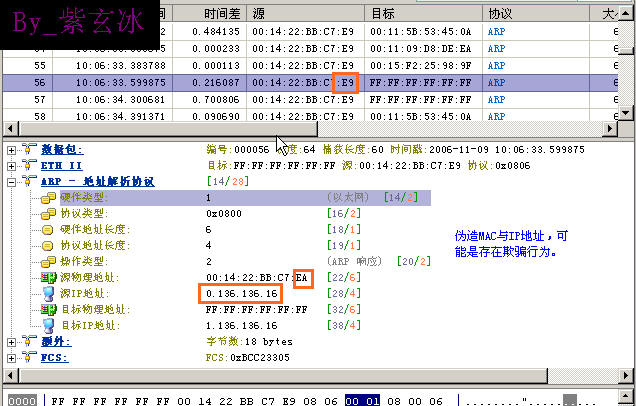
Task: Click packet list scroll up arrow
Action: click(626, 13)
